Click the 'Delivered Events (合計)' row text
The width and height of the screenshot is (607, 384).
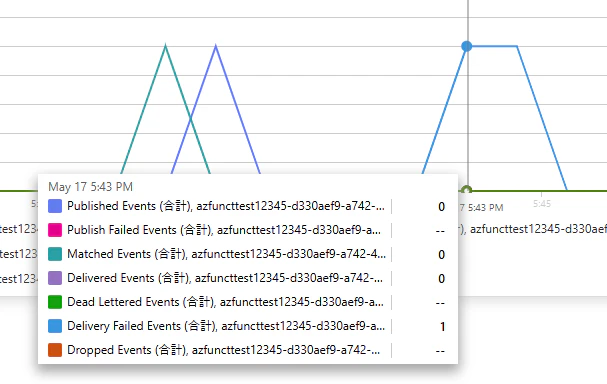[x=225, y=278]
